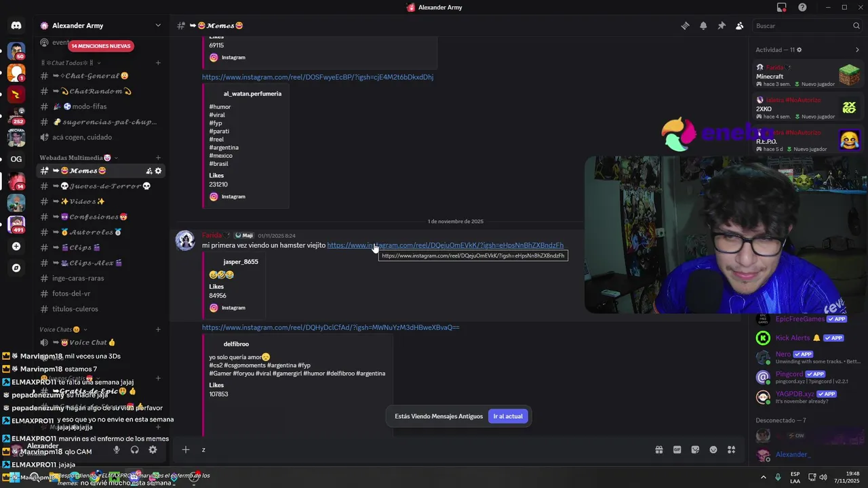This screenshot has height=488, width=868.
Task: Select the YAGPDB.xyz bot member
Action: (x=808, y=396)
